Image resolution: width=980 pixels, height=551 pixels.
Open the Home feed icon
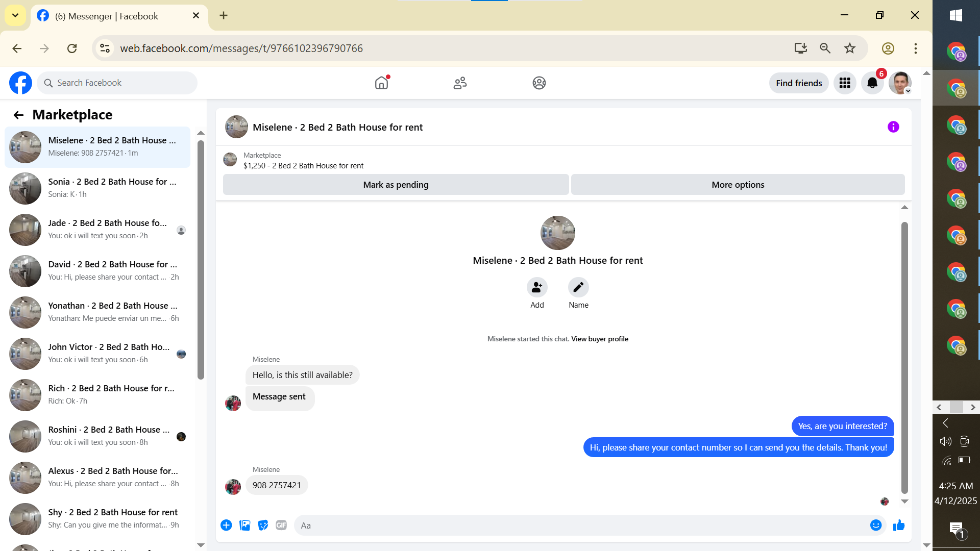coord(381,83)
